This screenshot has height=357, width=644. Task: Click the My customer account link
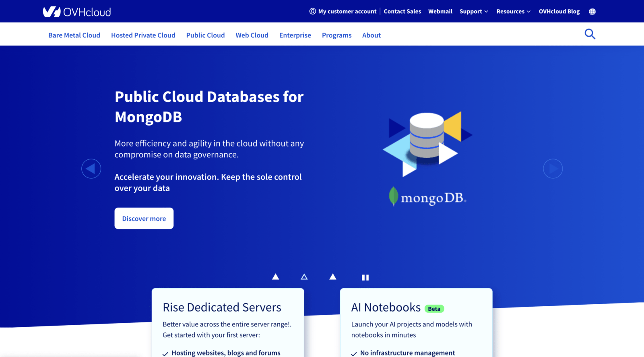(x=343, y=11)
